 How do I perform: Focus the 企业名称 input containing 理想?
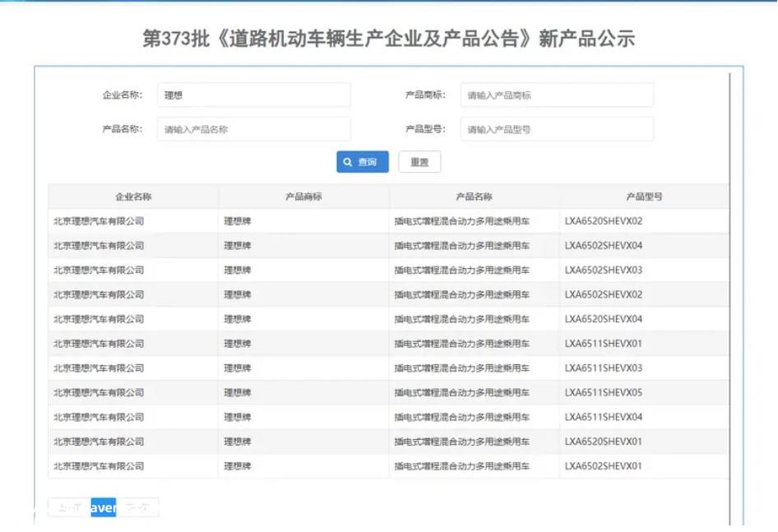coord(253,95)
